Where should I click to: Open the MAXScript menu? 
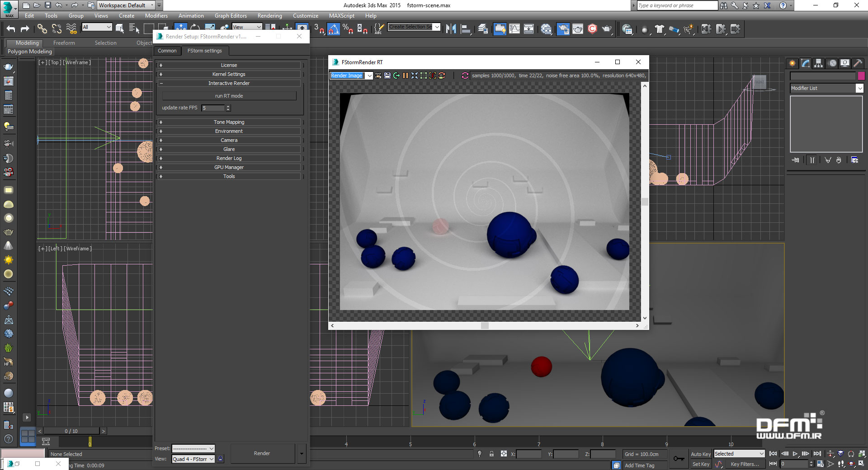[341, 16]
